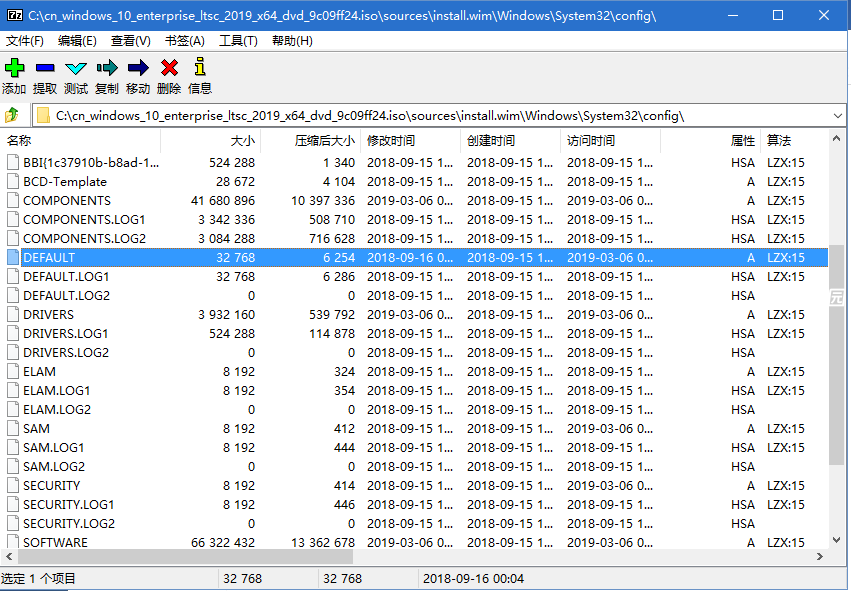This screenshot has width=851, height=591.
Task: Select the COMPONENTS.LOG2 file
Action: pyautogui.click(x=84, y=238)
